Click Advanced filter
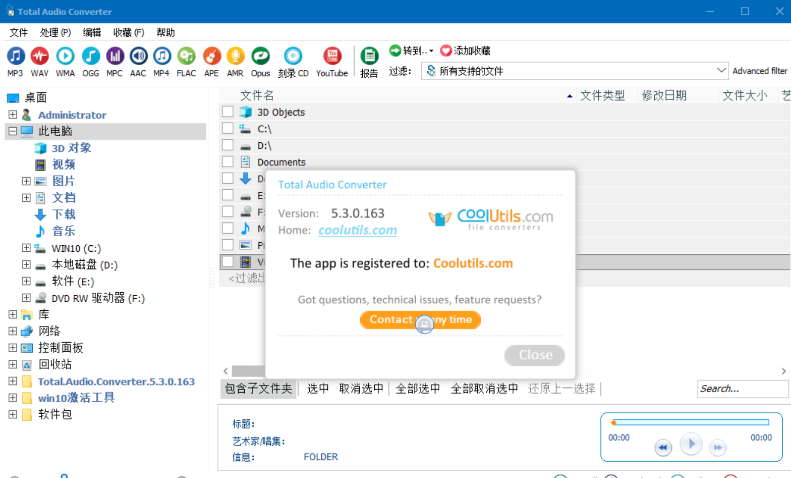This screenshot has width=791, height=478. (x=760, y=71)
